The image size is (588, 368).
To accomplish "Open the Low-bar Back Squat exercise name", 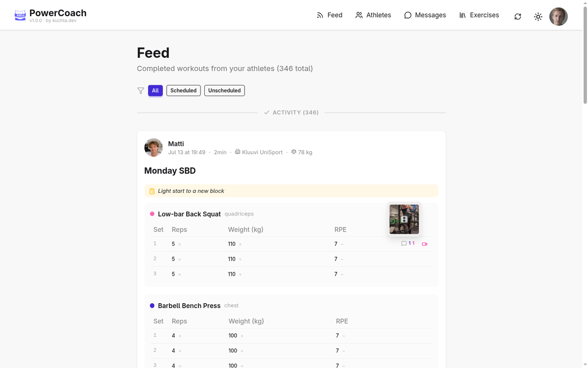I will [189, 214].
